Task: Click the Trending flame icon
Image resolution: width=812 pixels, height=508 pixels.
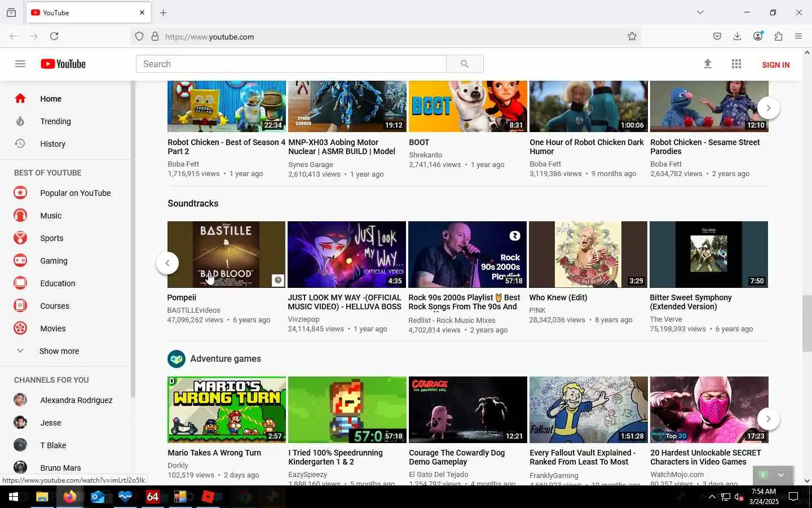Action: [20, 121]
